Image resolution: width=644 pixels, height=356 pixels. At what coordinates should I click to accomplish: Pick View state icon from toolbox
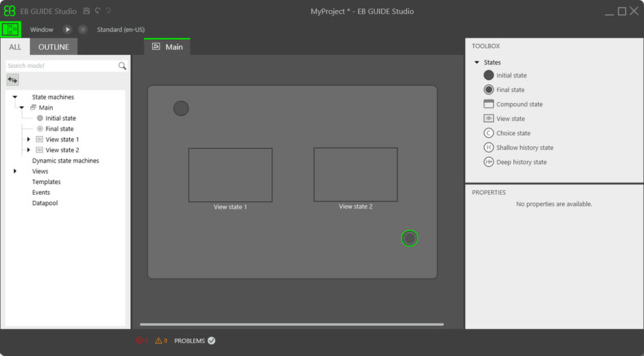coord(488,119)
